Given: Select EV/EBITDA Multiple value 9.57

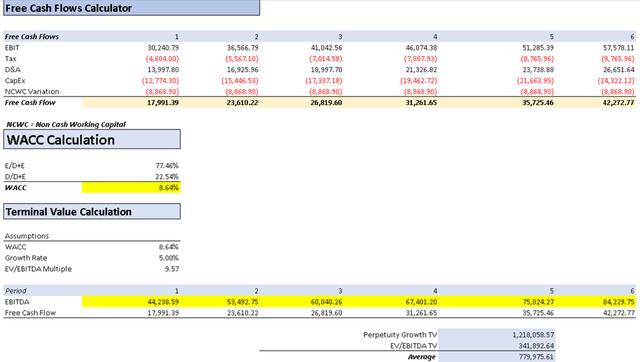Looking at the screenshot, I should [x=172, y=269].
